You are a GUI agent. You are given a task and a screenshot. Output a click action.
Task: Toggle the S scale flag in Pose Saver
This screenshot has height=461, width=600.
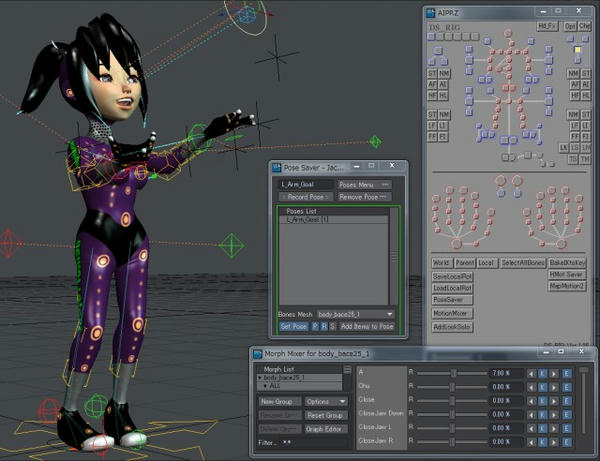click(333, 326)
